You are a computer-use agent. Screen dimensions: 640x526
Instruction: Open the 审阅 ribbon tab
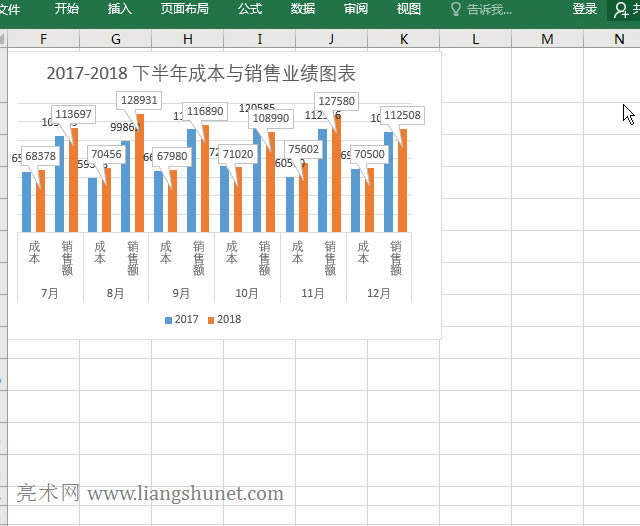coord(355,9)
